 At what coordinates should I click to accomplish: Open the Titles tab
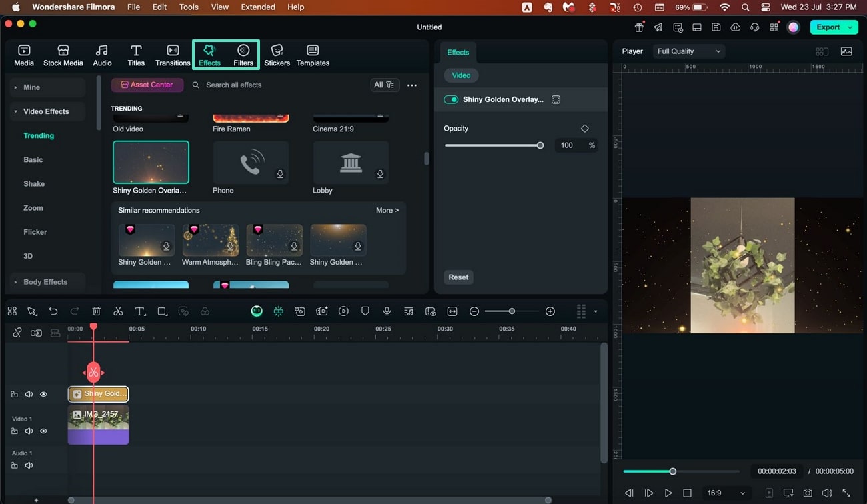(136, 55)
